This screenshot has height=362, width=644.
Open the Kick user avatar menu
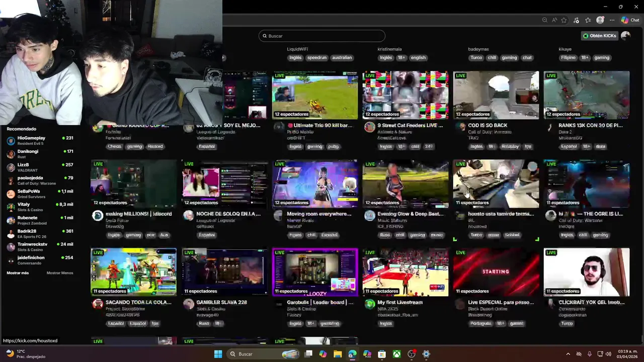click(625, 36)
